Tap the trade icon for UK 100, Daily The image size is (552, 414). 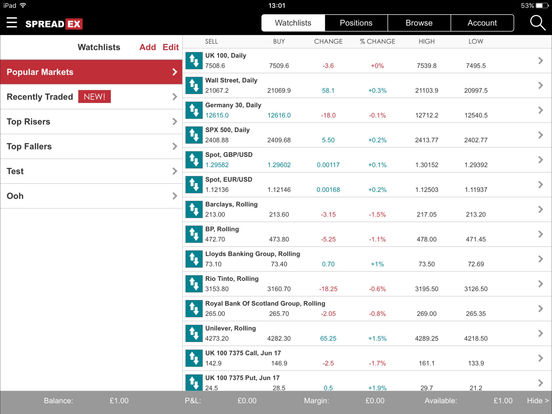(194, 61)
